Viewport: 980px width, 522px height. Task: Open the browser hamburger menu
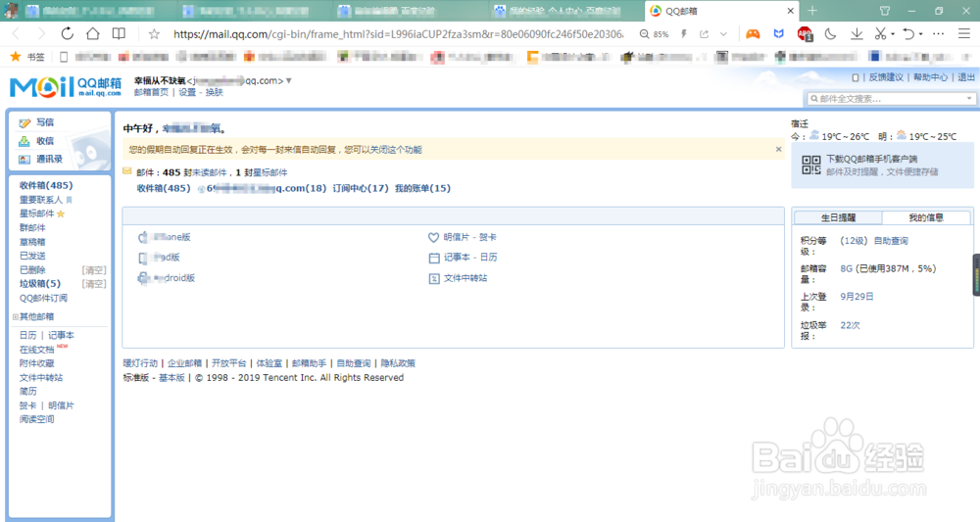tap(964, 34)
